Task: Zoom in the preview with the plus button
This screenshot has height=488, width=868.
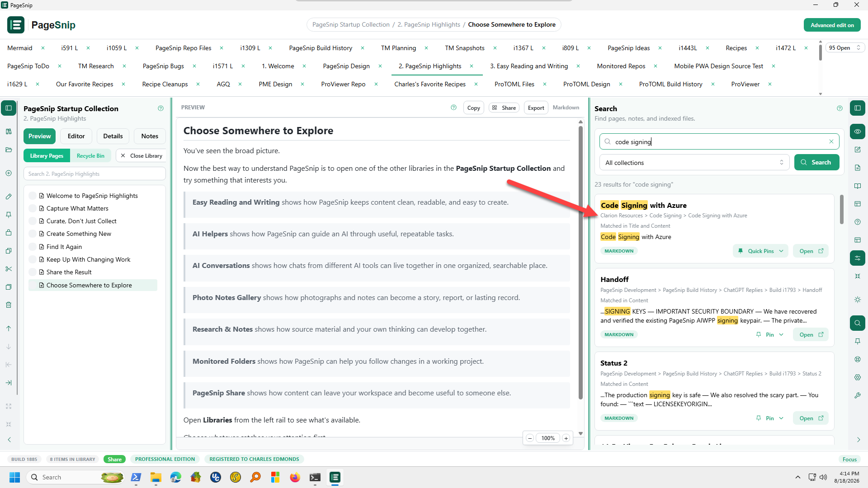Action: [566, 438]
